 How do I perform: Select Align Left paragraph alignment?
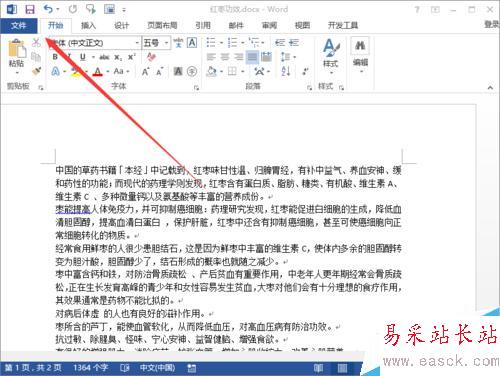[211, 57]
